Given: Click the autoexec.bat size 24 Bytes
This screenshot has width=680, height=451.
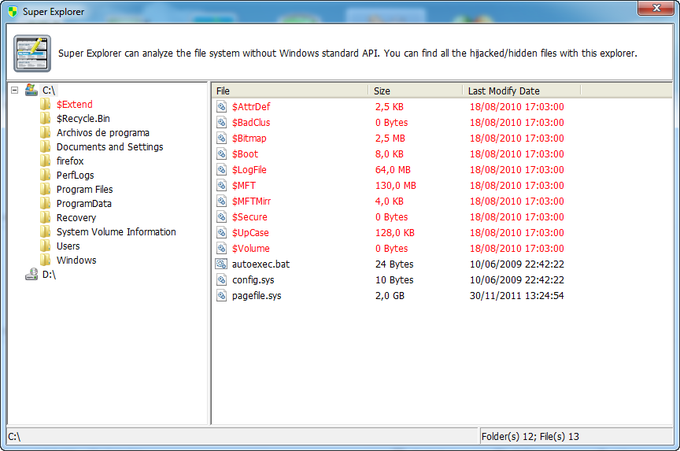Looking at the screenshot, I should click(x=394, y=264).
